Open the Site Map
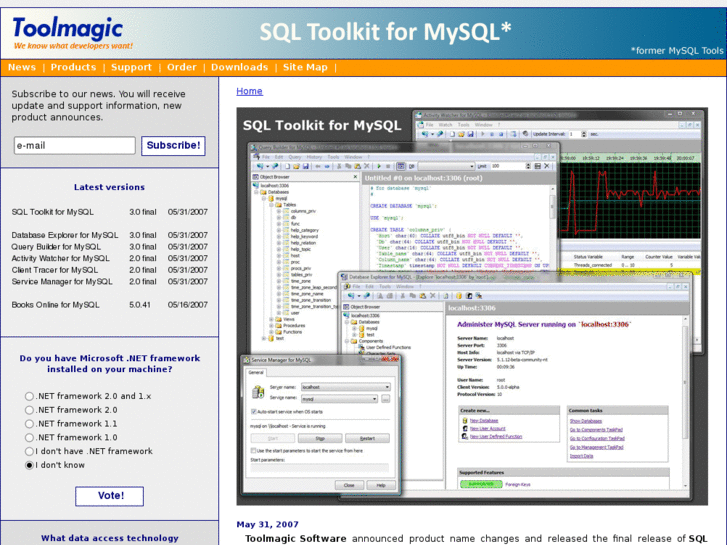The image size is (727, 545). click(x=305, y=67)
